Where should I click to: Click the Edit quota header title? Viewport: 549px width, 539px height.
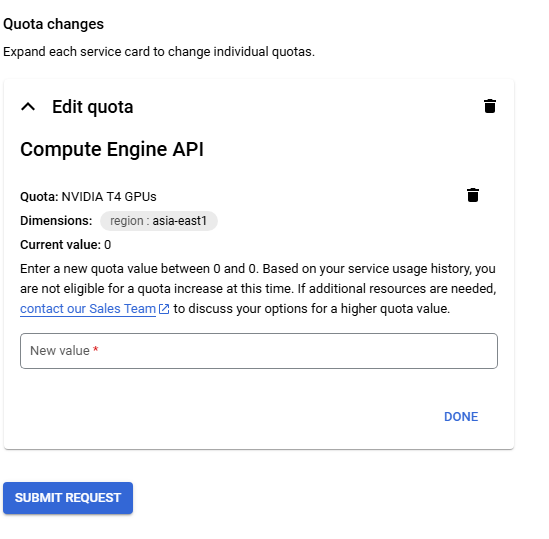(93, 107)
